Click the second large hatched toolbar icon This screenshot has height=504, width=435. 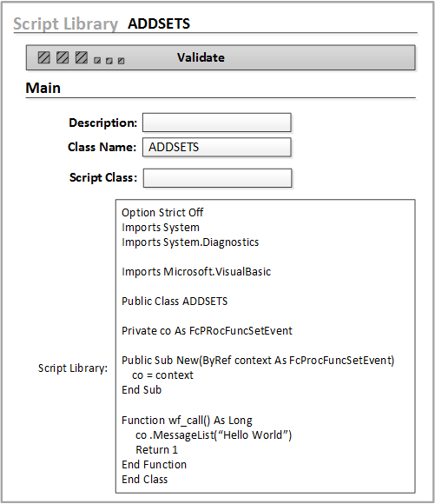pyautogui.click(x=63, y=57)
